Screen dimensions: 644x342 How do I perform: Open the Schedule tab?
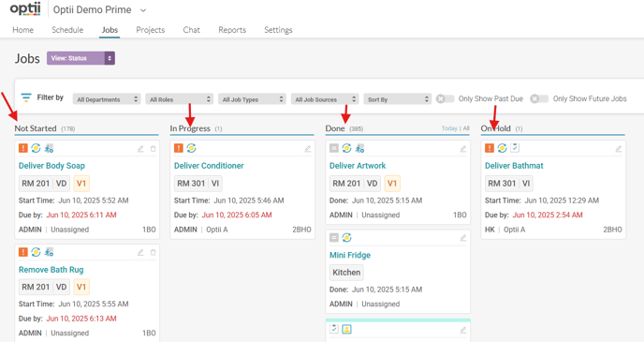(67, 30)
